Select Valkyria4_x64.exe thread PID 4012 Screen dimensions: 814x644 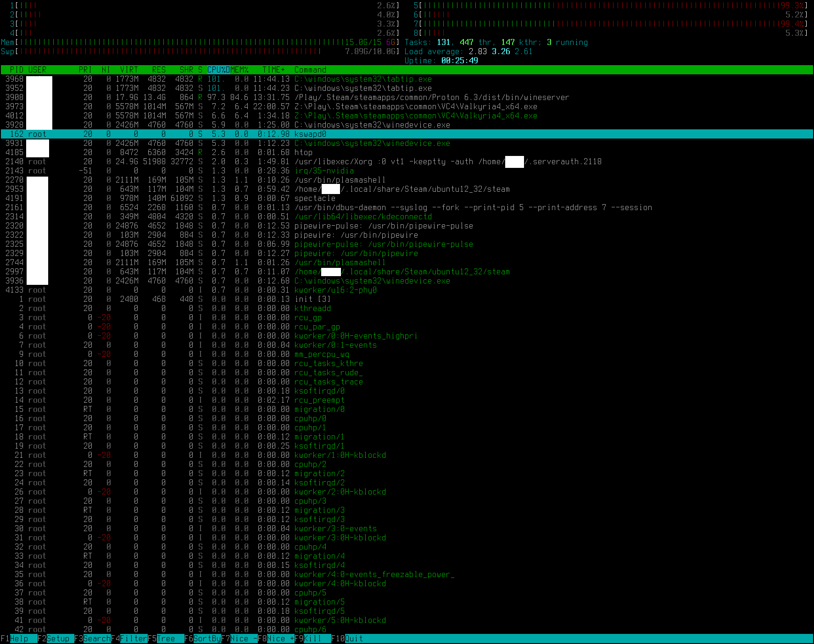407,116
